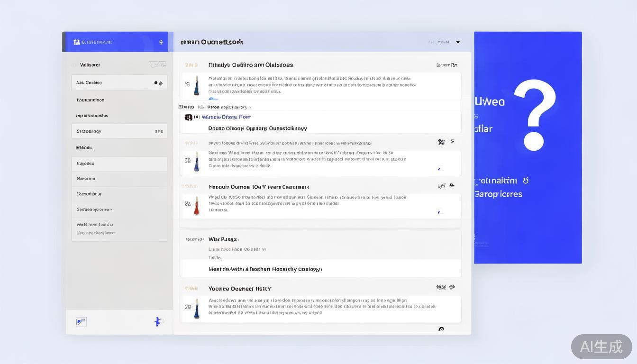Screen dimensions: 637x364
Task: Click the red bottle thumbnail in the third card
Action: (x=196, y=206)
